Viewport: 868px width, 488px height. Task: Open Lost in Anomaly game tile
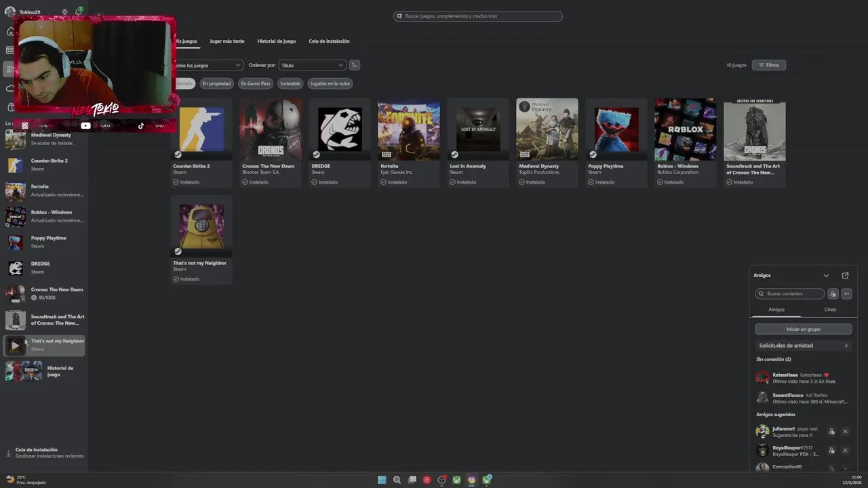coord(478,143)
